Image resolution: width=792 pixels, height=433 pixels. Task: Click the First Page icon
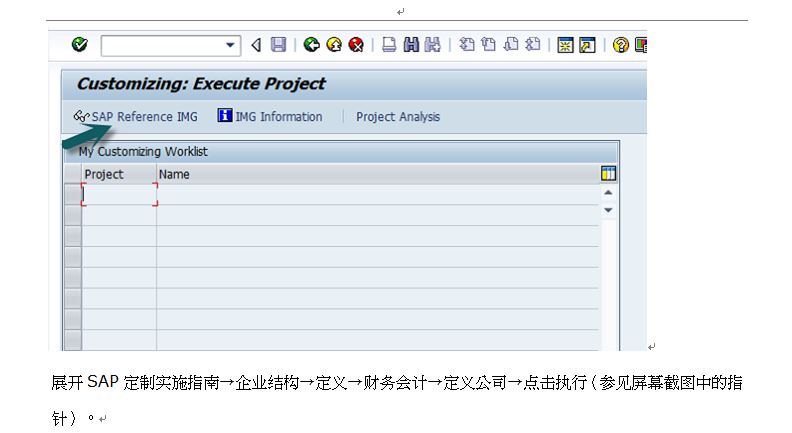coord(467,45)
